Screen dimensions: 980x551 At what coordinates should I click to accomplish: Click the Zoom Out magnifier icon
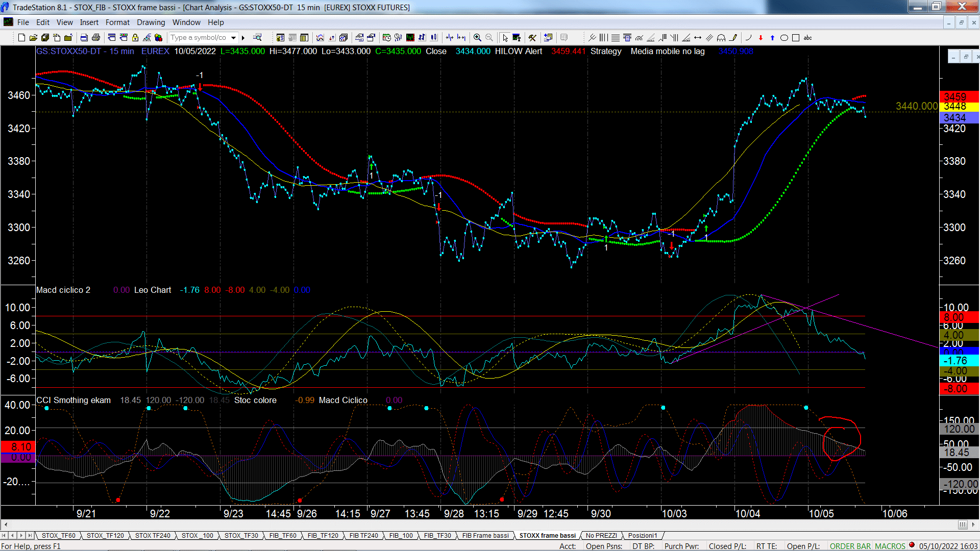[x=489, y=38]
